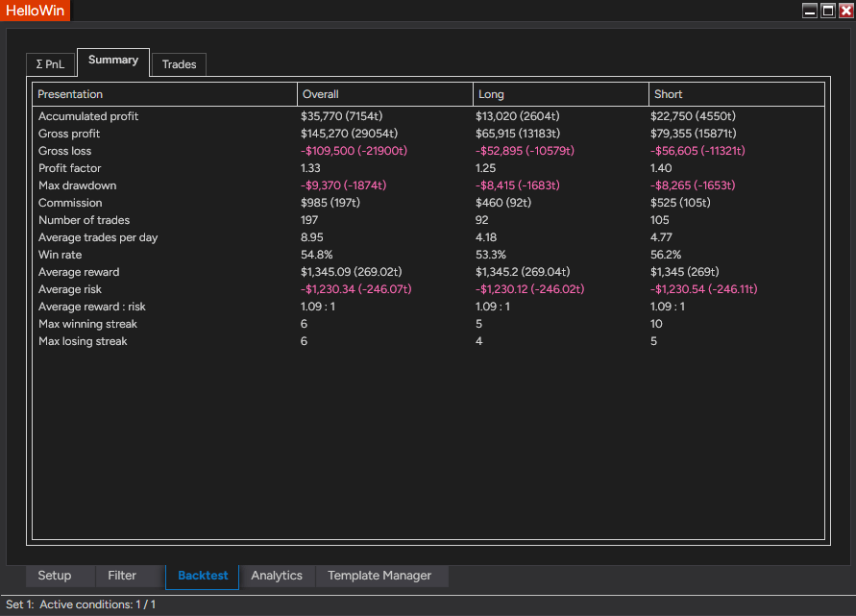Click overall win rate 54.8%
This screenshot has width=856, height=616.
(317, 255)
